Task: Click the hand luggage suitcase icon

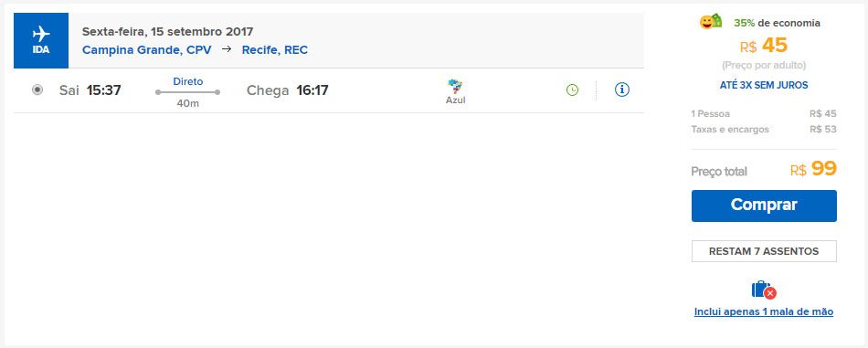Action: [x=763, y=290]
